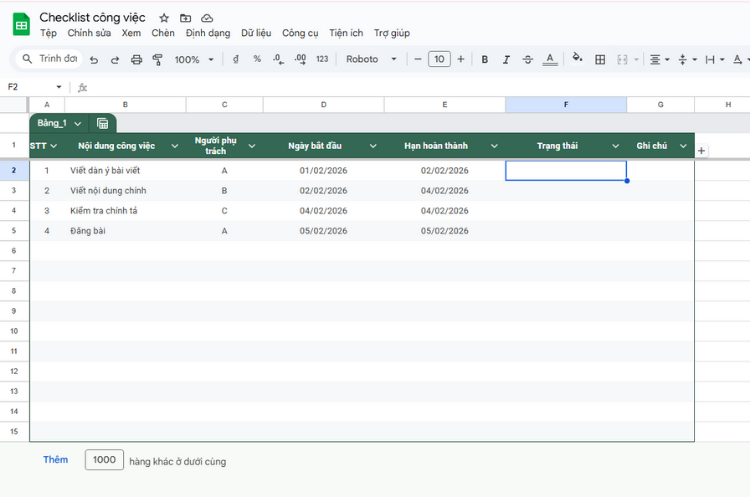Check cloud save status icon
Screen dimensions: 750x500
207,18
